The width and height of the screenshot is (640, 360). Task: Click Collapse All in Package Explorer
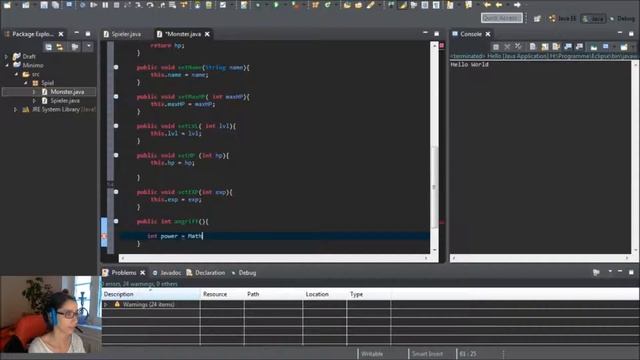[x=49, y=47]
